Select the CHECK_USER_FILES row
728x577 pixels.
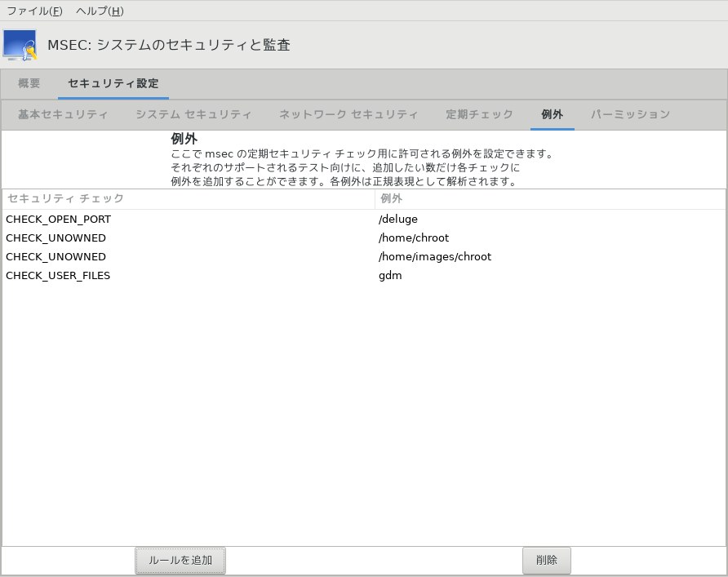363,275
